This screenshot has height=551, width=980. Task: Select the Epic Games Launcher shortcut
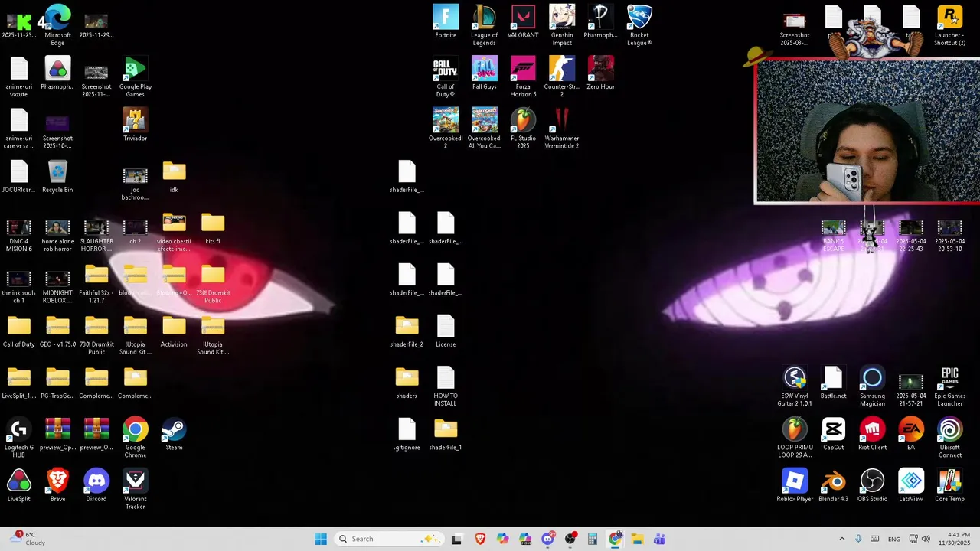coord(949,386)
